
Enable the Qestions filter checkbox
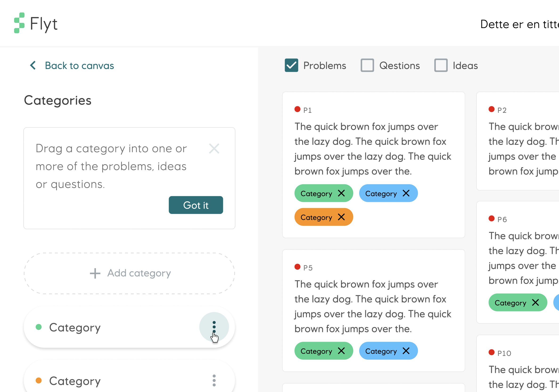[x=367, y=65]
